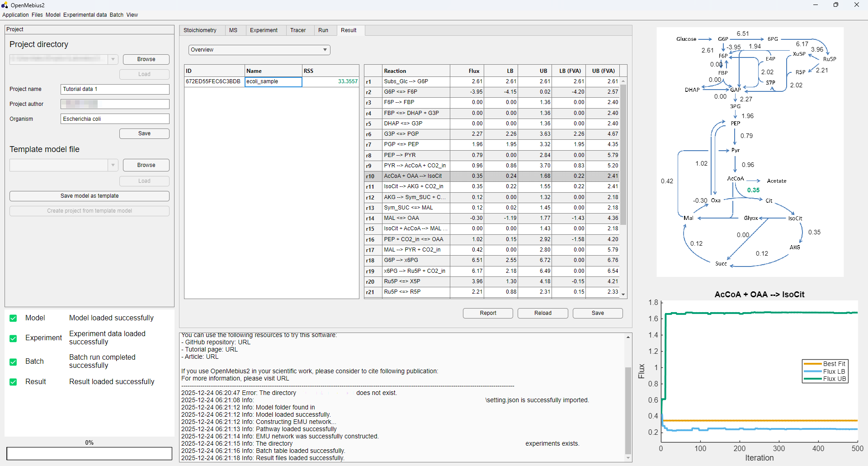Toggle the Result status checkbox

tap(13, 382)
